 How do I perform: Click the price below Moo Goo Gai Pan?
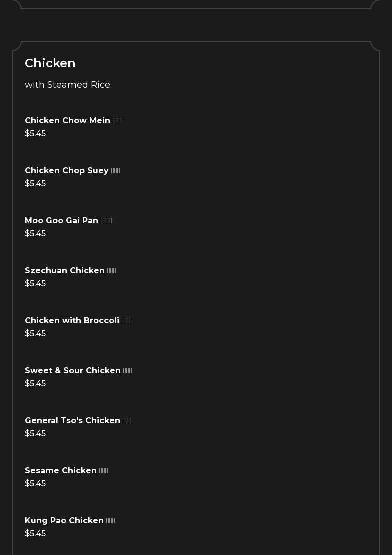click(35, 234)
